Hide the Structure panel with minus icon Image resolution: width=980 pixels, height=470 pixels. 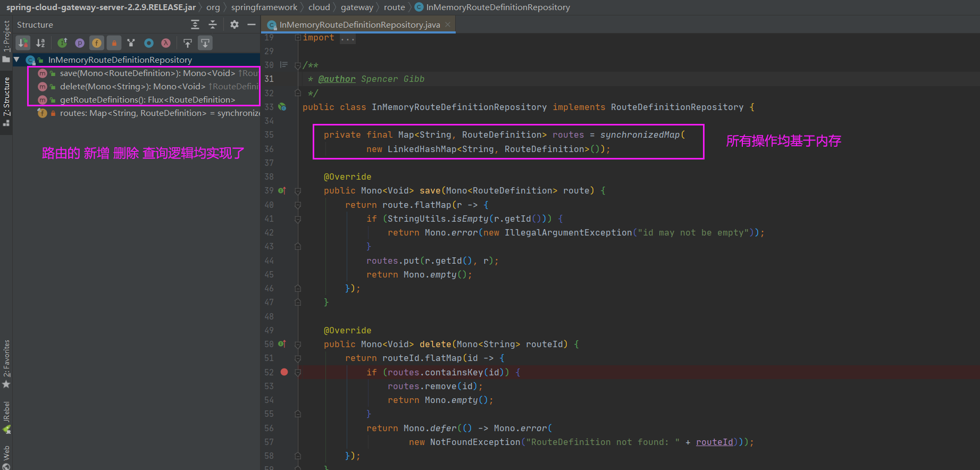coord(252,24)
